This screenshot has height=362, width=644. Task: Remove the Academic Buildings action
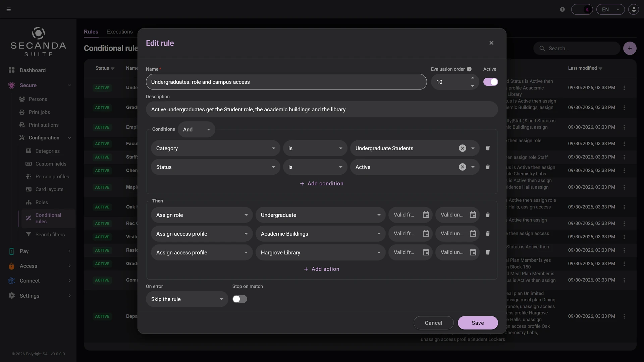[488, 234]
